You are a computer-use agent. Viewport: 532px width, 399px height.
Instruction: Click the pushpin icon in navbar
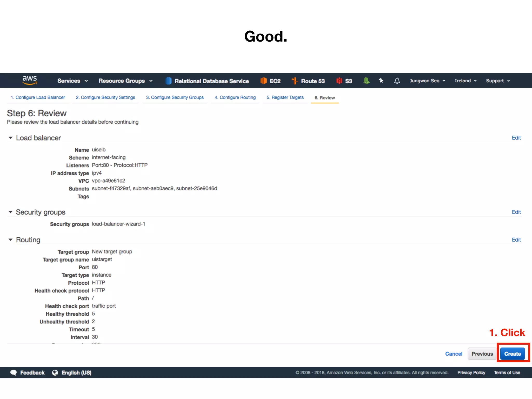381,81
